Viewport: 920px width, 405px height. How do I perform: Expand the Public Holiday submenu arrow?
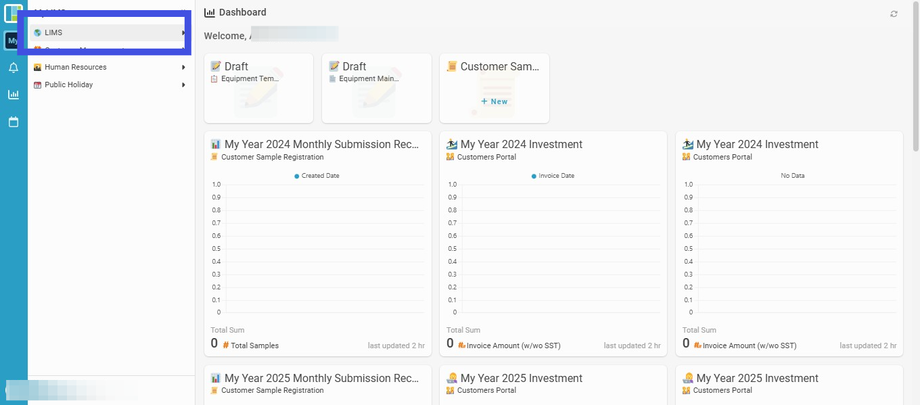(184, 85)
